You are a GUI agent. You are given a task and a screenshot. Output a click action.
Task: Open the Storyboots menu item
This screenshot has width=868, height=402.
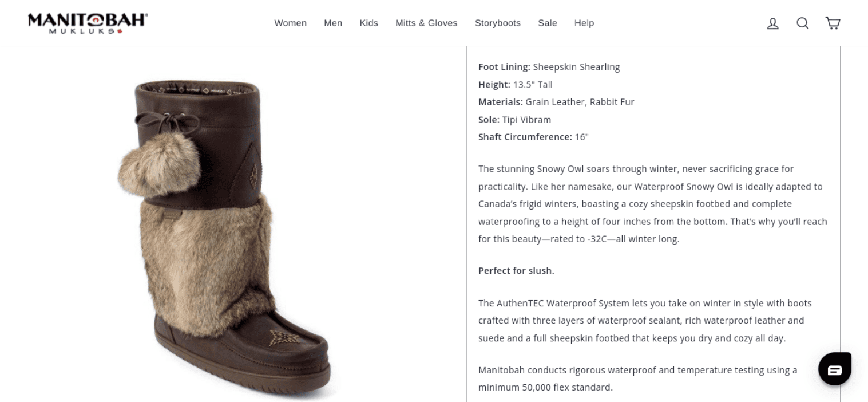point(497,23)
